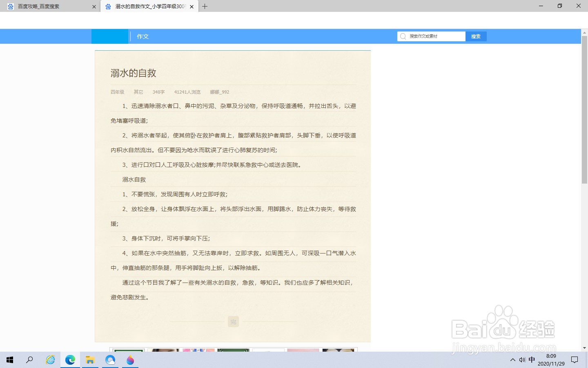This screenshot has width=588, height=368.
Task: Click the Windows Start button
Action: (x=9, y=360)
